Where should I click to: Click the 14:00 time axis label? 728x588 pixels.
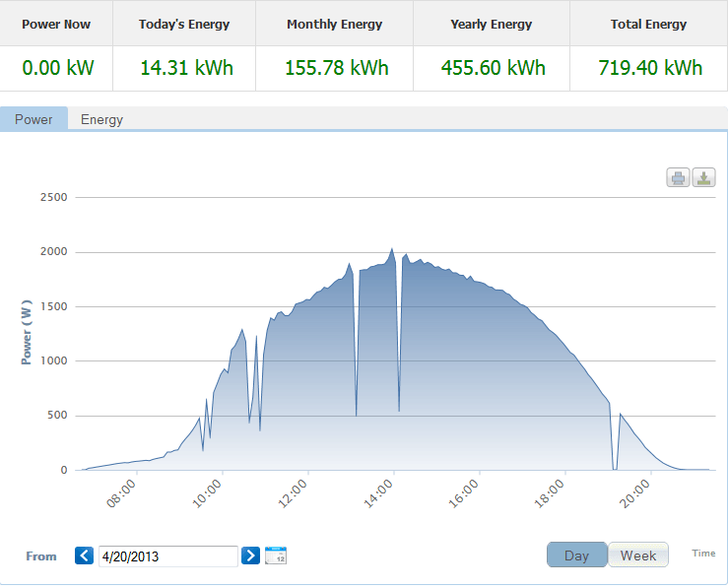(x=378, y=493)
